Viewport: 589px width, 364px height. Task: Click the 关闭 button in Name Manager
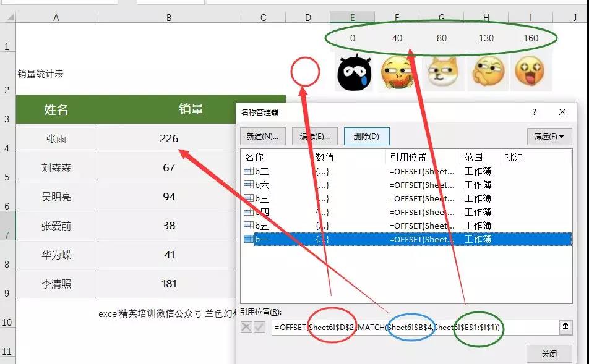[x=549, y=353]
